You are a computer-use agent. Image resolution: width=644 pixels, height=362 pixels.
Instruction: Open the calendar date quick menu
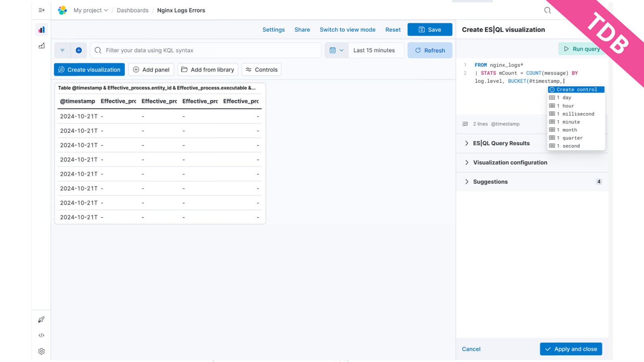pos(336,50)
